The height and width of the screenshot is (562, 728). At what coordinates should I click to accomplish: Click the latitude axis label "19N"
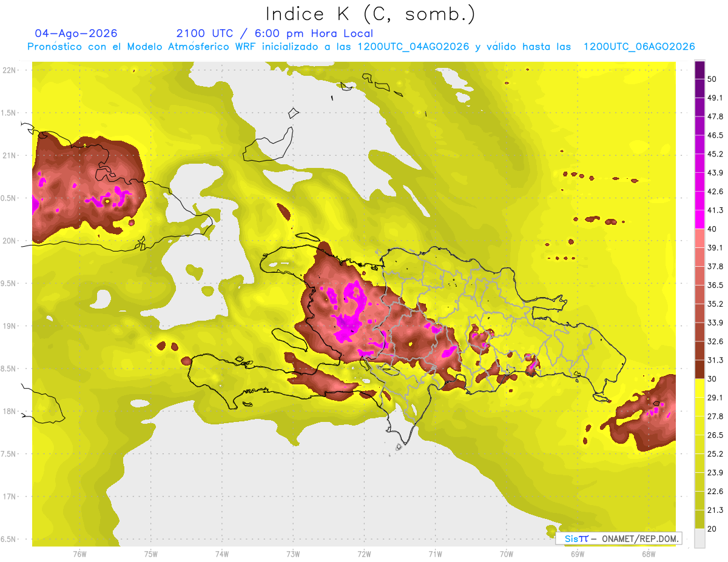tap(10, 326)
